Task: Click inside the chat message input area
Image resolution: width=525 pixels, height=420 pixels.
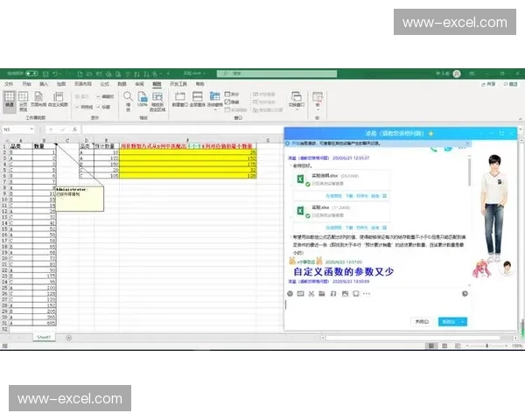Action: [x=376, y=306]
